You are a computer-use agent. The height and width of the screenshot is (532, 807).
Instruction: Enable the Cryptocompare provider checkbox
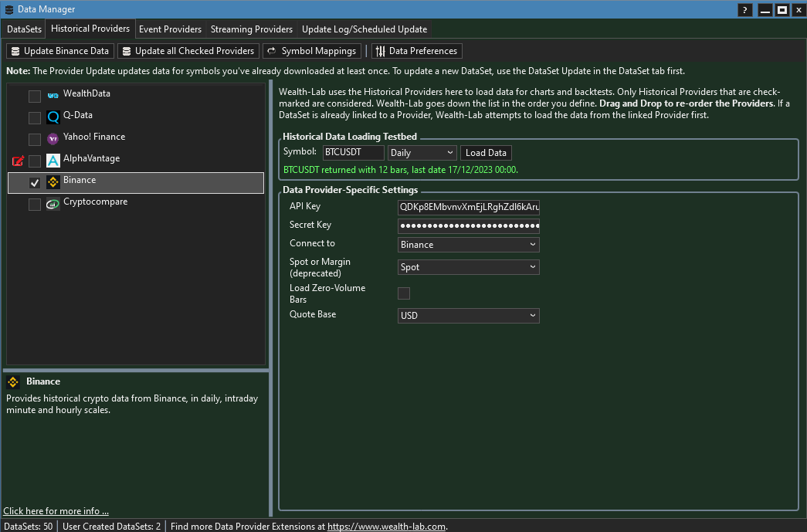pos(35,205)
